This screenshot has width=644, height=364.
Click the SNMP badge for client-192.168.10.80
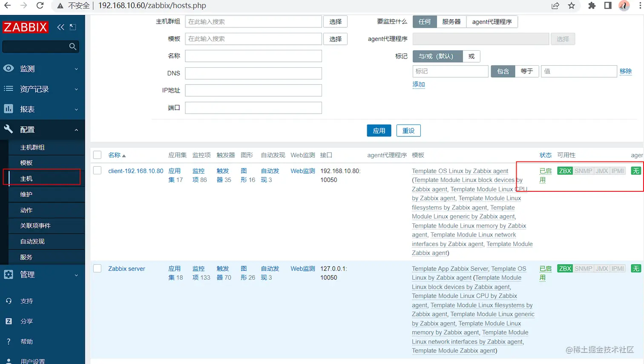583,171
